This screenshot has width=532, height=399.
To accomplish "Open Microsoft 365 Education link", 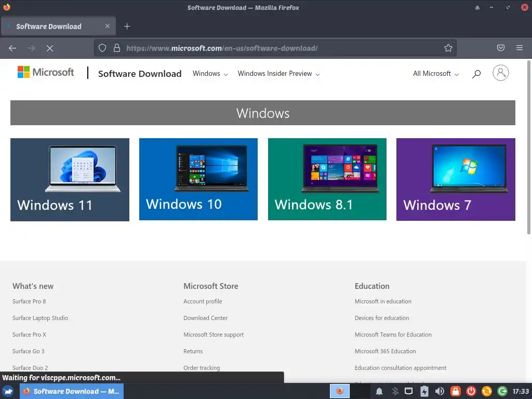I will [385, 351].
